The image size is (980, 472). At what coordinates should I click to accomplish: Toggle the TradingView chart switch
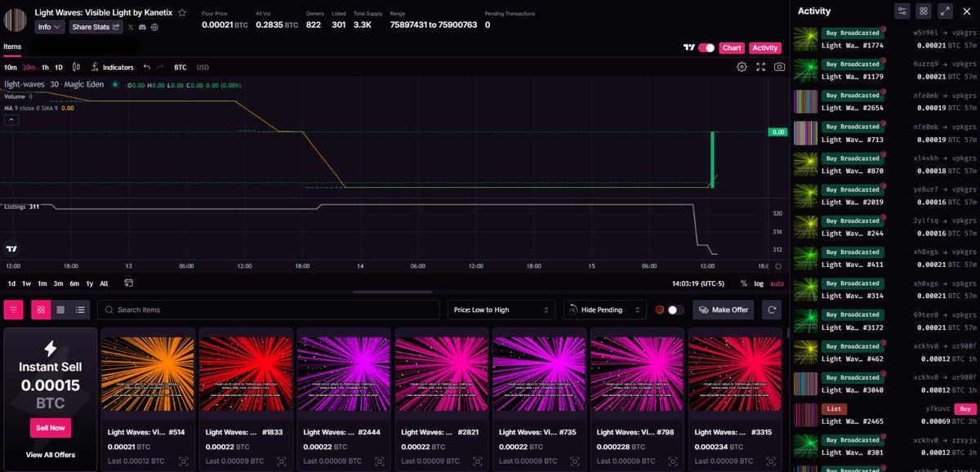706,48
